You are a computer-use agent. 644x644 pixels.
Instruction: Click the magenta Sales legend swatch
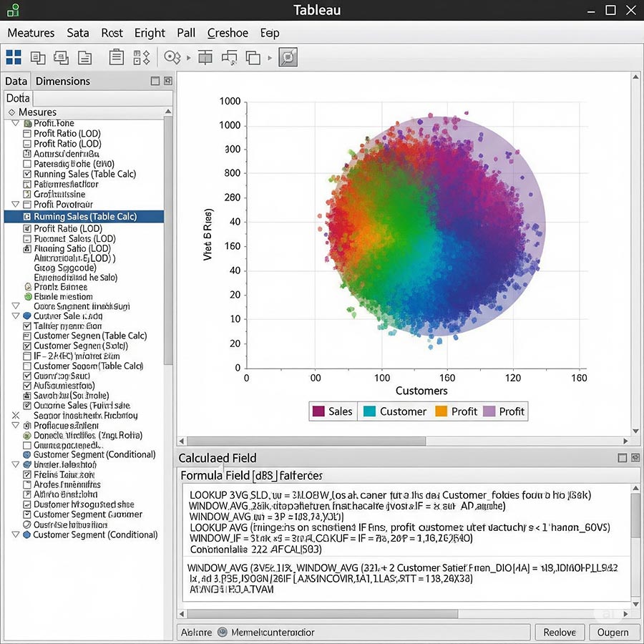tap(318, 411)
